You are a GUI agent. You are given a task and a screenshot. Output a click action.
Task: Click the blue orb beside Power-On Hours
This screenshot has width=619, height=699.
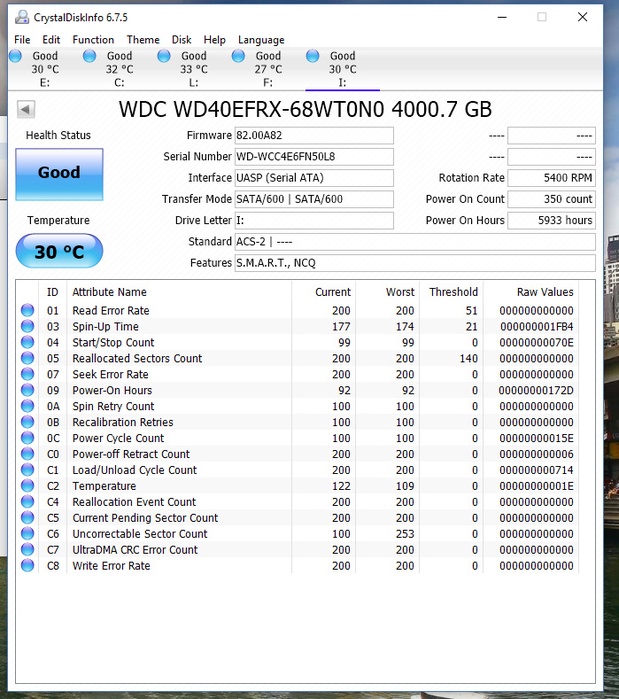tap(28, 390)
